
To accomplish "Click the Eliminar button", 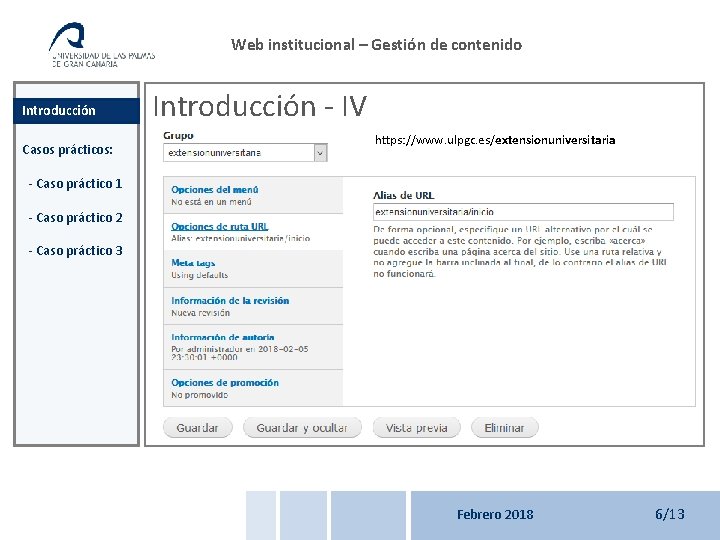I will (x=505, y=428).
